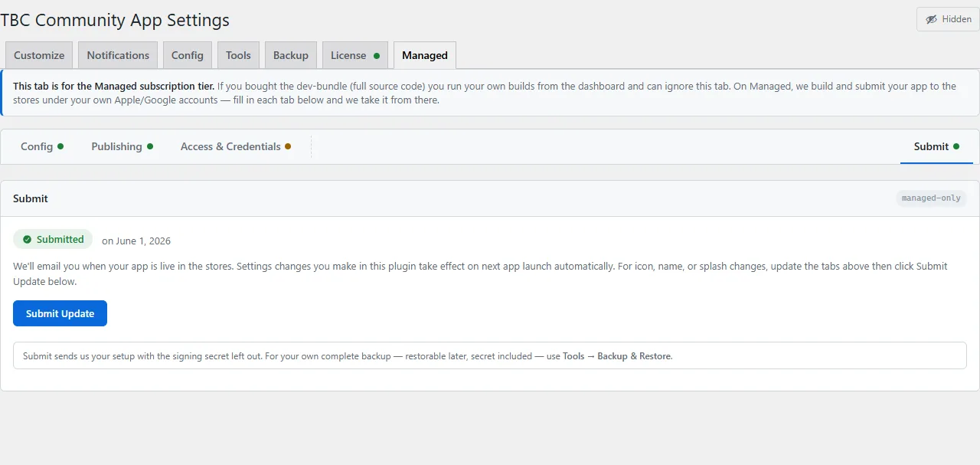Click the Submit panel heading
Viewport: 980px width, 465px height.
[x=31, y=198]
